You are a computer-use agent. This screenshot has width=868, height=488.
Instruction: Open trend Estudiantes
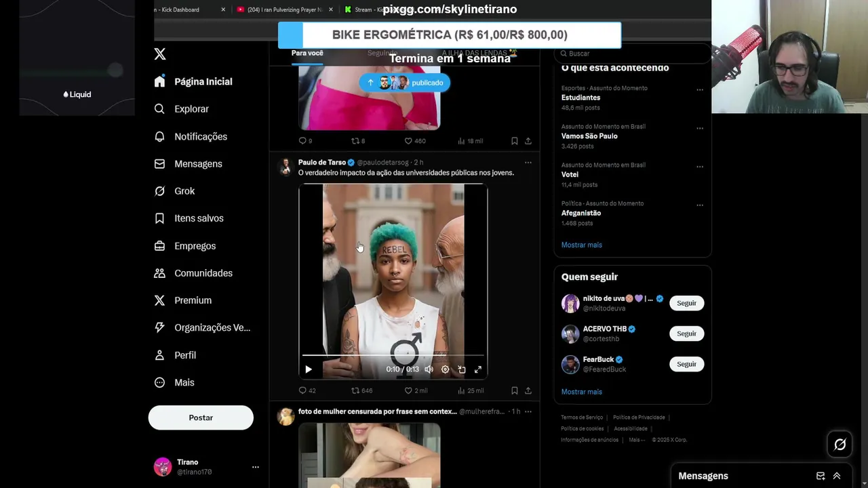click(580, 98)
